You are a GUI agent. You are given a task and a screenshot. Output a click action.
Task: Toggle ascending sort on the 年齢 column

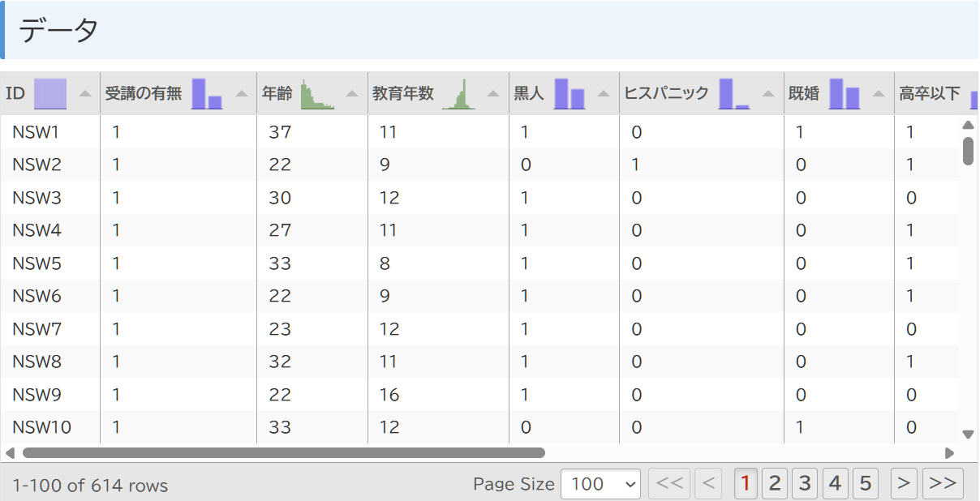point(350,92)
